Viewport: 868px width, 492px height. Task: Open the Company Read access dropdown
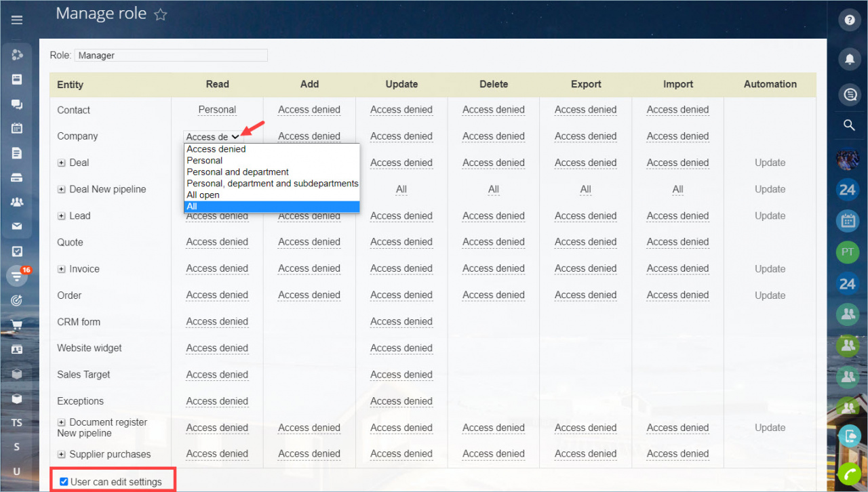pyautogui.click(x=213, y=136)
